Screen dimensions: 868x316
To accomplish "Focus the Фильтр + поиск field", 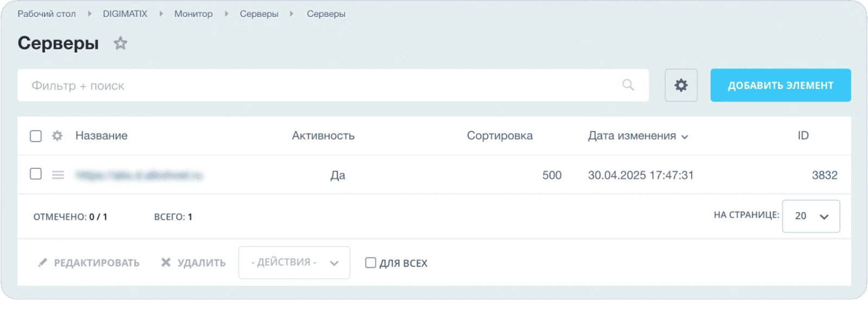I will pos(320,85).
